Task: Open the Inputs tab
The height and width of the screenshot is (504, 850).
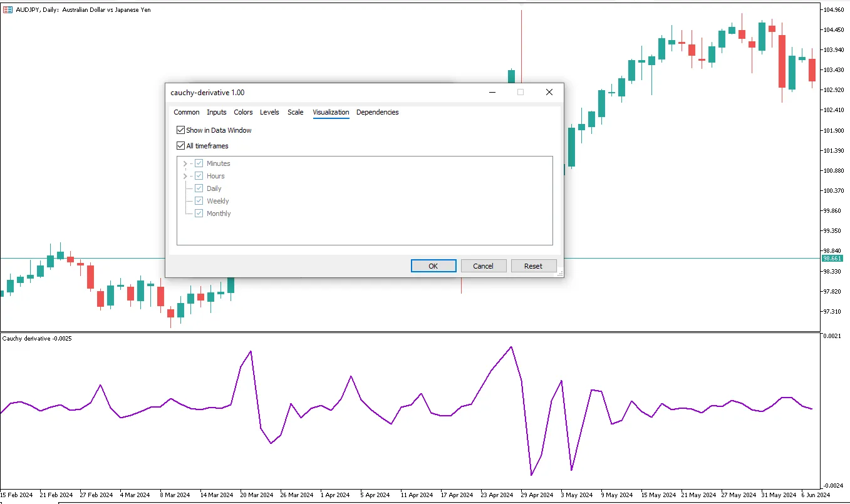Action: (217, 112)
